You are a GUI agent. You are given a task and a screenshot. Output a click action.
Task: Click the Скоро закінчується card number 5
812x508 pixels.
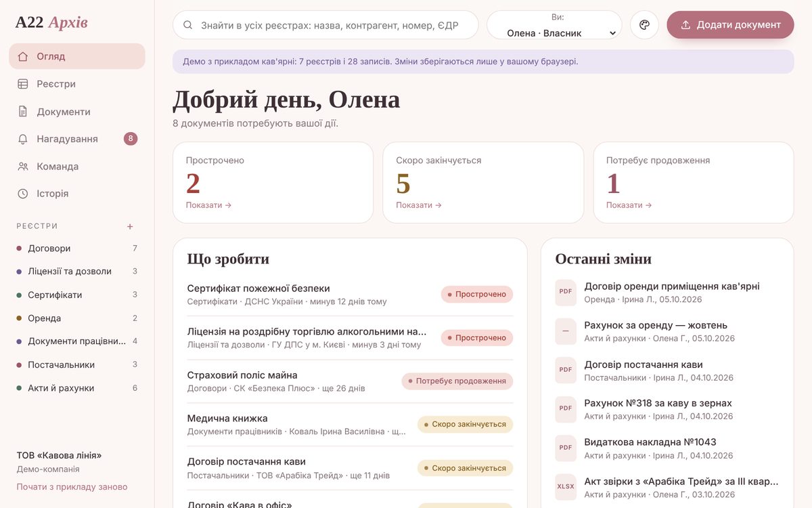coord(403,184)
